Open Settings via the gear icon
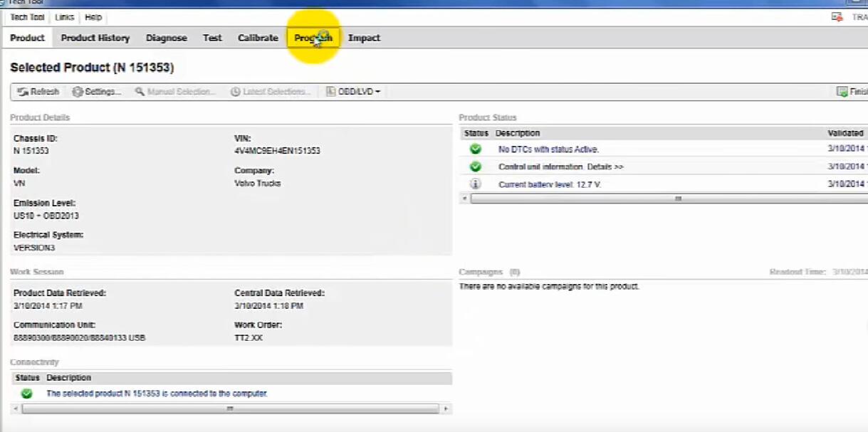 pyautogui.click(x=78, y=92)
